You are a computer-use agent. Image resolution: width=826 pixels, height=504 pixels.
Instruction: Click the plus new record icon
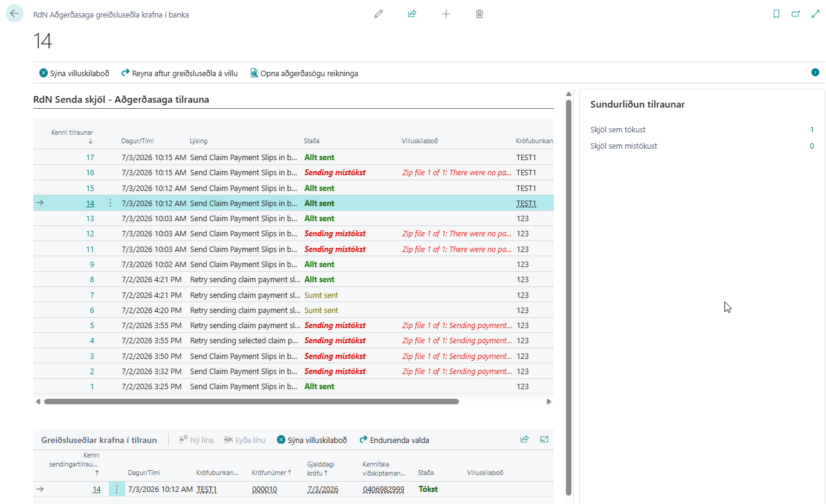[446, 14]
